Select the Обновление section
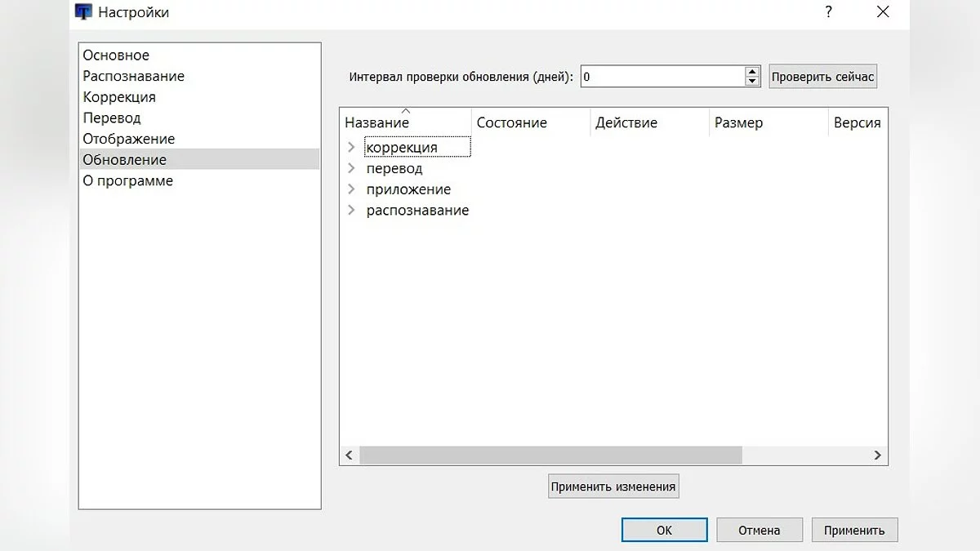 click(200, 159)
